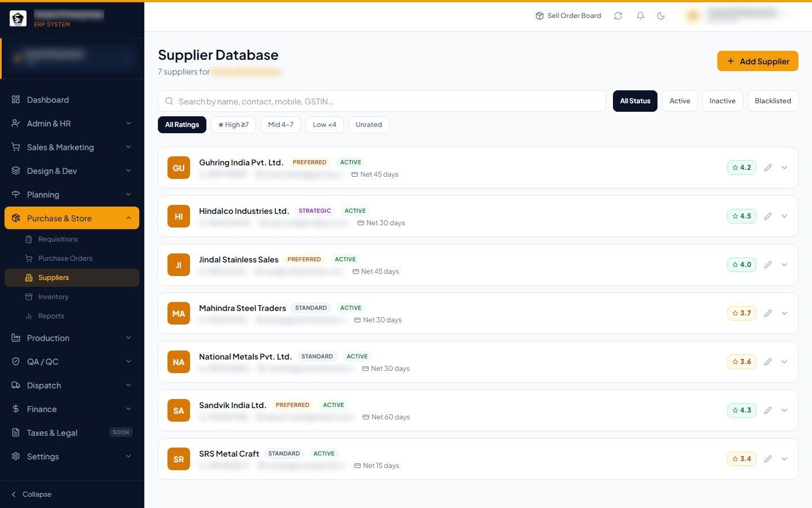Expand Guhring India Pvt. Ltd. row chevron
Screen dimensions: 812x508
pyautogui.click(x=784, y=168)
